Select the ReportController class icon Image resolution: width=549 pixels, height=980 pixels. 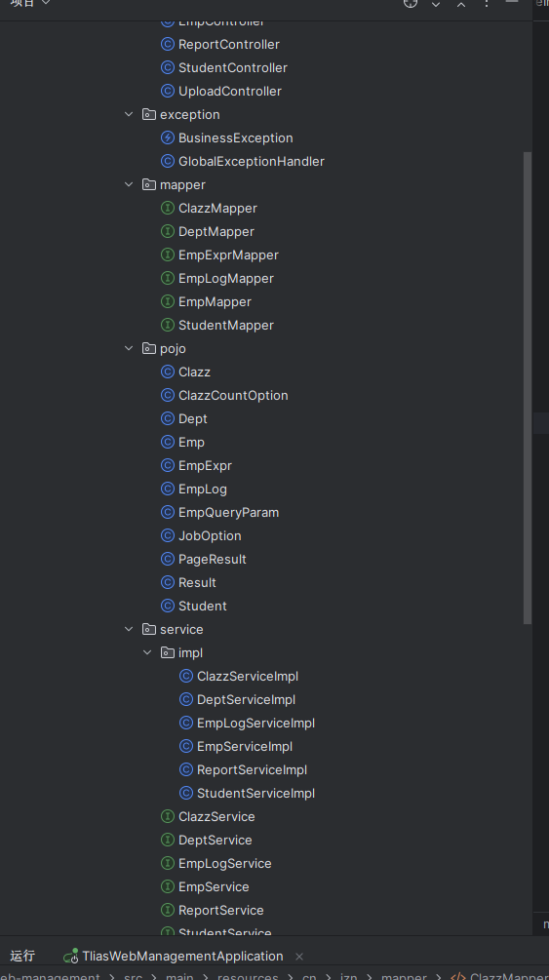[167, 45]
